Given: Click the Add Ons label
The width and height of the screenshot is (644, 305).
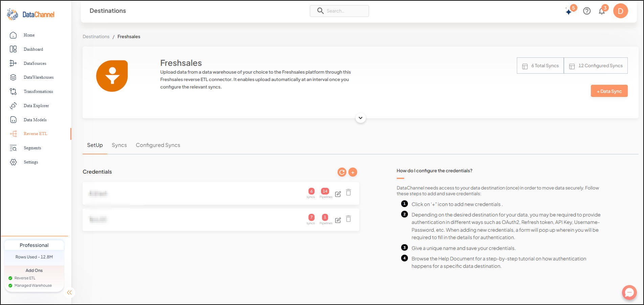Looking at the screenshot, I should 34,271.
